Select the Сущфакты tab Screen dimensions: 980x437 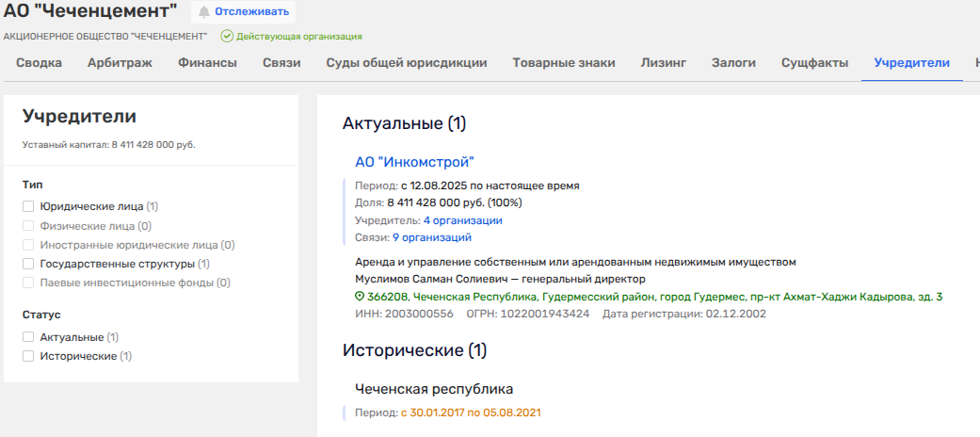(x=814, y=63)
